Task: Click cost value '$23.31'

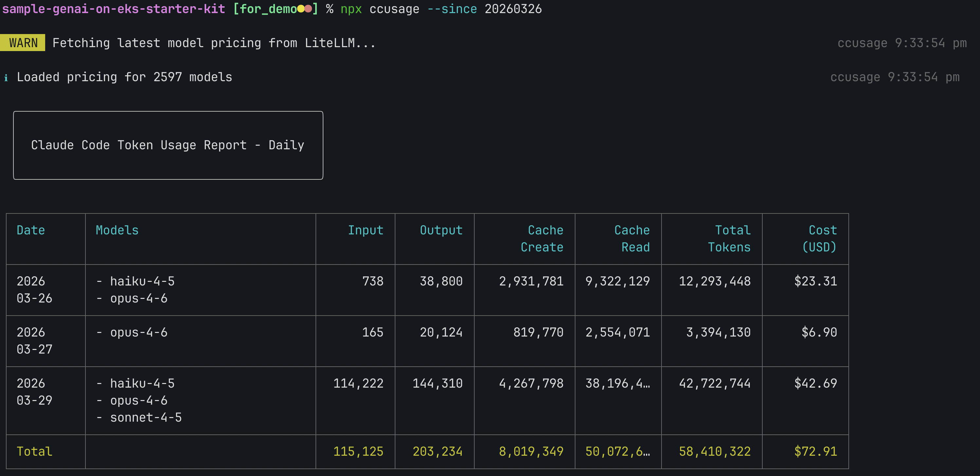Action: point(816,281)
